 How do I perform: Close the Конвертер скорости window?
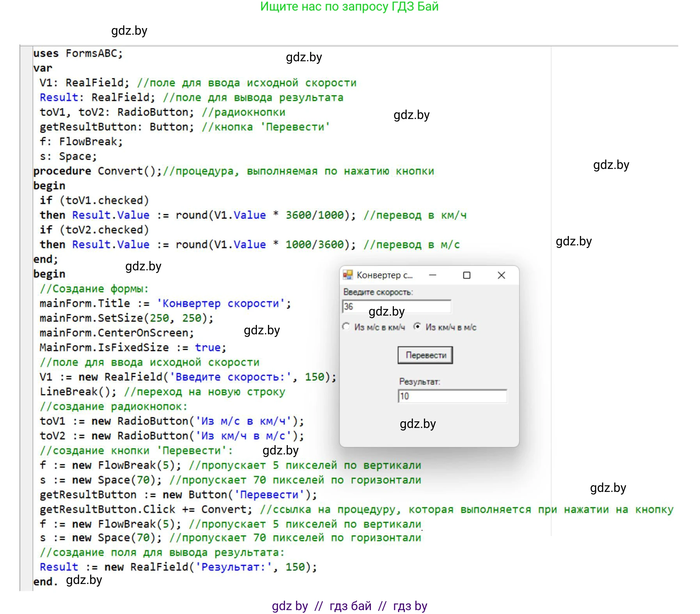tap(501, 275)
